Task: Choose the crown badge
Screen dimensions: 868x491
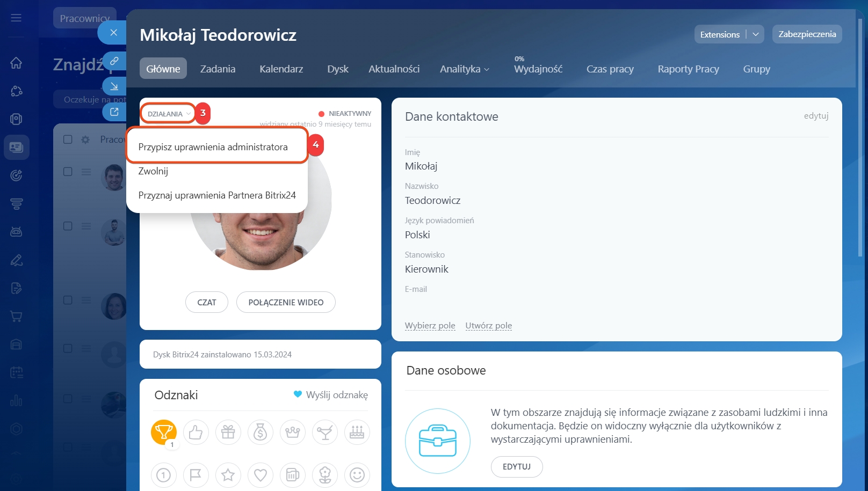Action: click(293, 432)
